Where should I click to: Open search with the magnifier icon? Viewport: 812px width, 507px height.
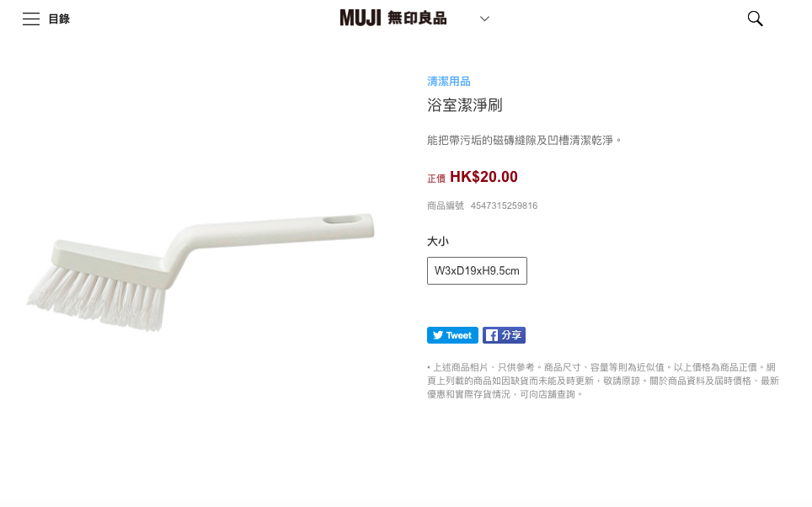point(755,19)
